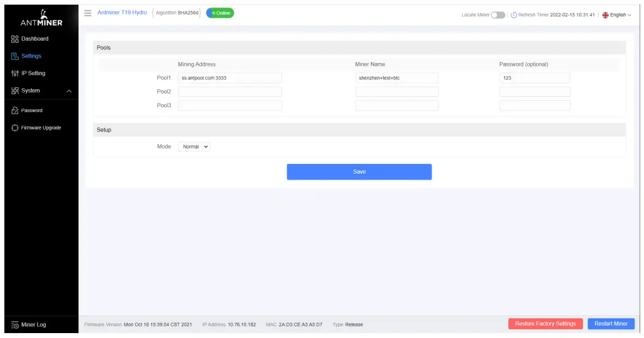The height and width of the screenshot is (338, 644).
Task: Click the Password lock icon
Action: click(15, 110)
